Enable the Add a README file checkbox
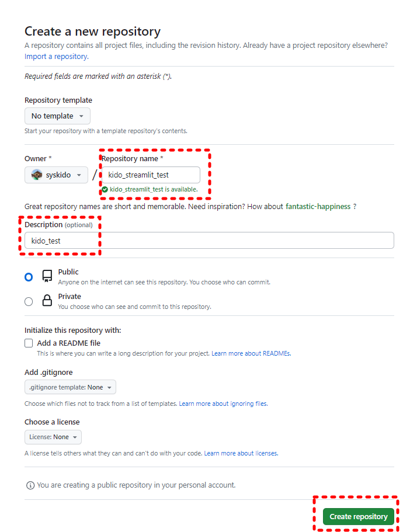Viewport: 410px width, 532px height. 29,343
